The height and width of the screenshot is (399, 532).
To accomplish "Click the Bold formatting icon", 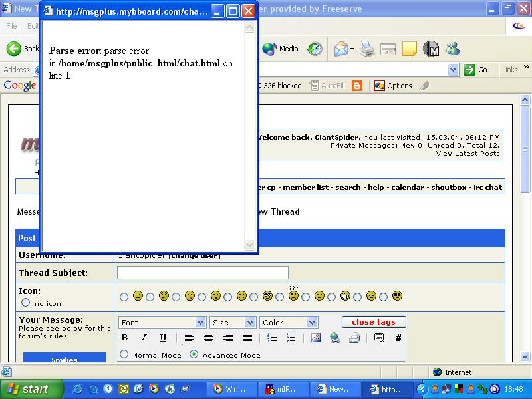I will 124,338.
